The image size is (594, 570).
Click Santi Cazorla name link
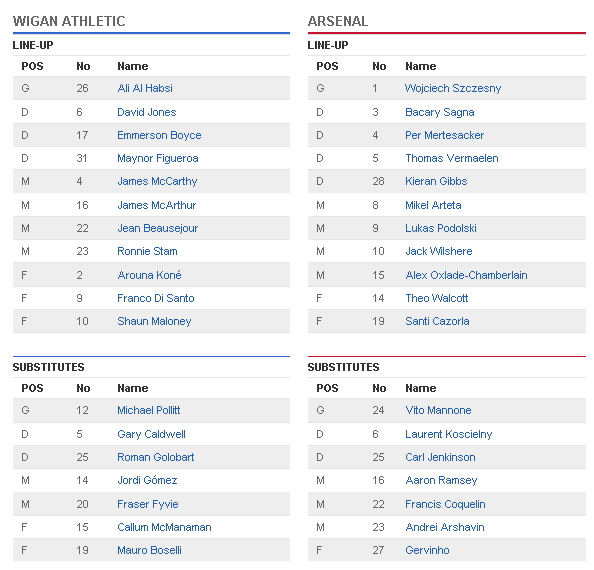coord(437,321)
